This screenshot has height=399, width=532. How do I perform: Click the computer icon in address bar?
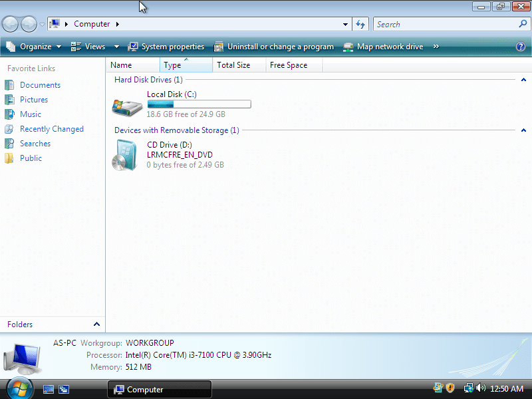(55, 24)
